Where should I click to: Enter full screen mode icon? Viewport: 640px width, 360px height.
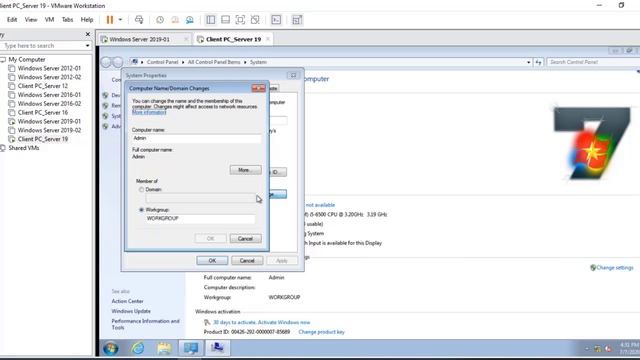[x=240, y=20]
